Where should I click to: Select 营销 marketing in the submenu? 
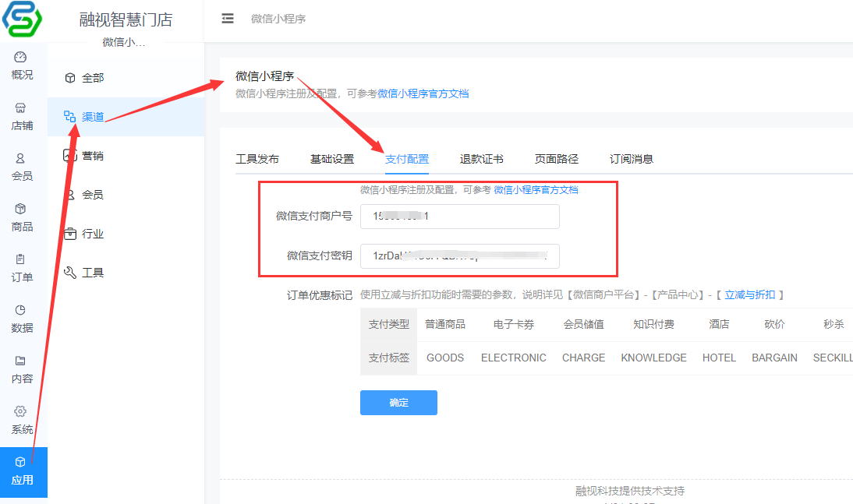pos(126,156)
